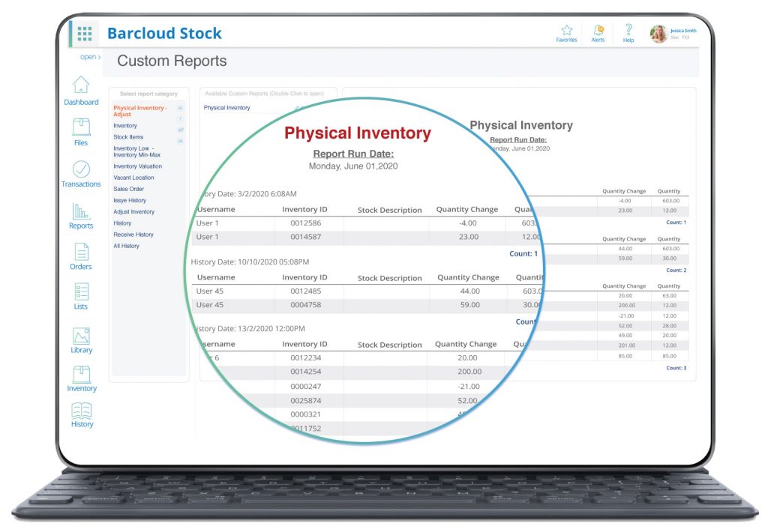Go to Dashboard home icon
This screenshot has width=768, height=532.
(81, 85)
